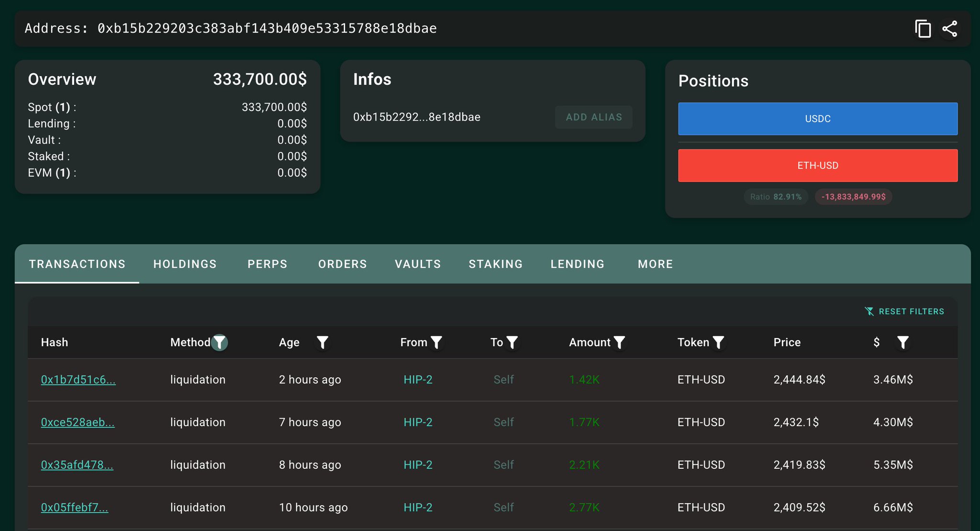
Task: Open transaction hash 0x1b7d51c6...
Action: 78,380
